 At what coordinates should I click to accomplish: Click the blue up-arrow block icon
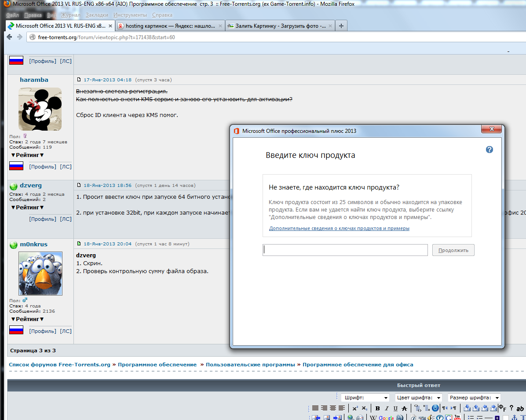476,408
